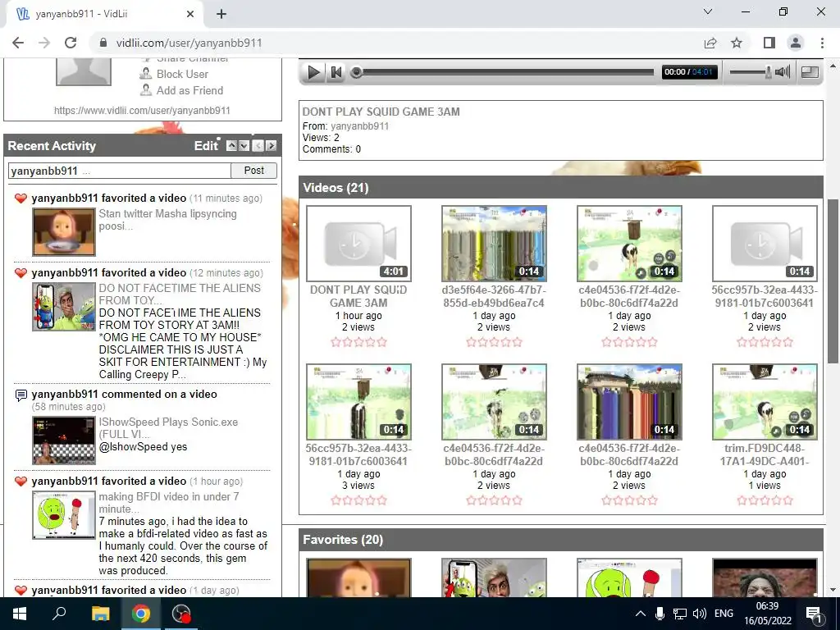This screenshot has height=630, width=840.
Task: Open browser side panel icon
Action: 769,43
